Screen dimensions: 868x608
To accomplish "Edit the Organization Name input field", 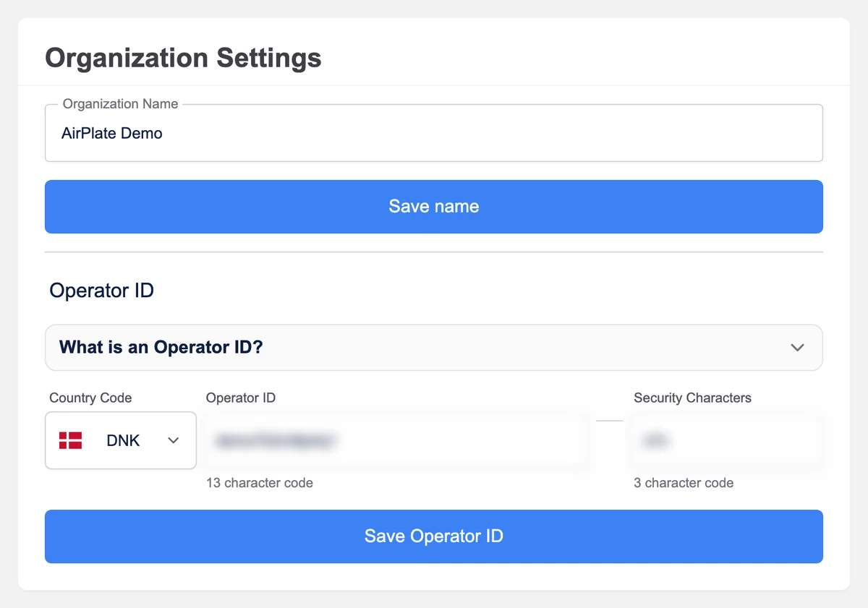I will click(x=434, y=133).
